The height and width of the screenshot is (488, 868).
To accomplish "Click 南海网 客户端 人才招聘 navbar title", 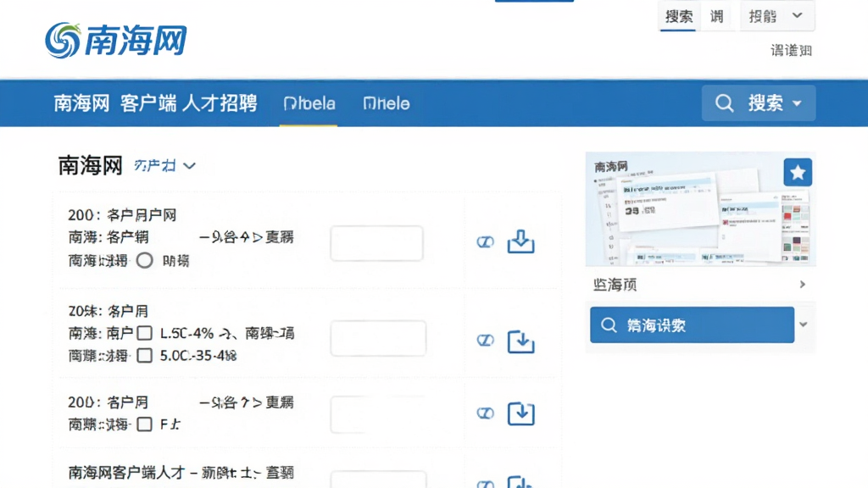I will pyautogui.click(x=156, y=103).
